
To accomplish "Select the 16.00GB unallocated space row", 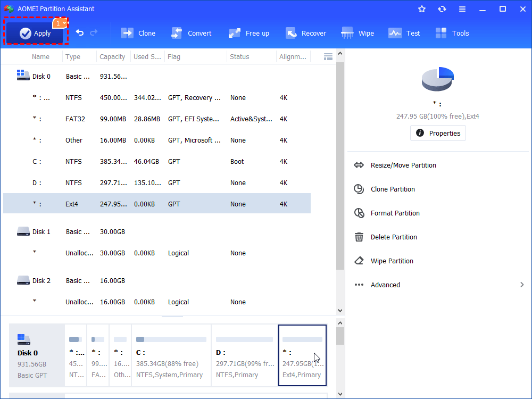I will [157, 302].
